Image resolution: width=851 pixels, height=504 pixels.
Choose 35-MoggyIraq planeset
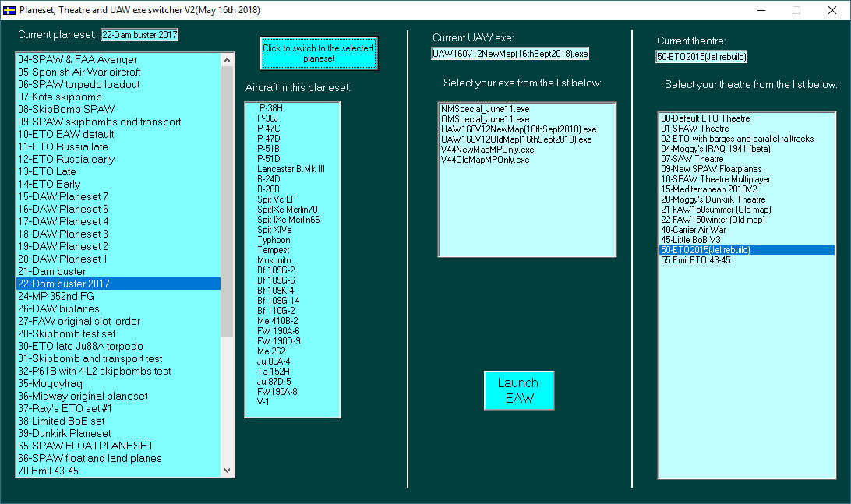tap(118, 383)
